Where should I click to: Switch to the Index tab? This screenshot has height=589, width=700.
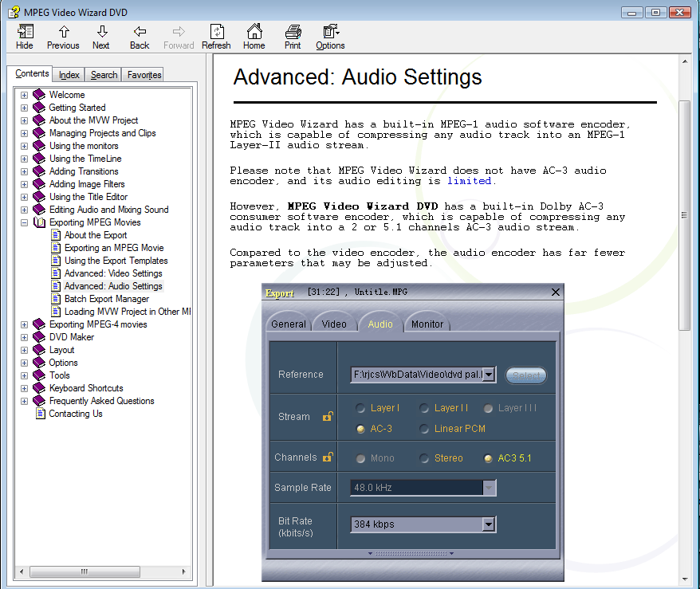coord(69,75)
